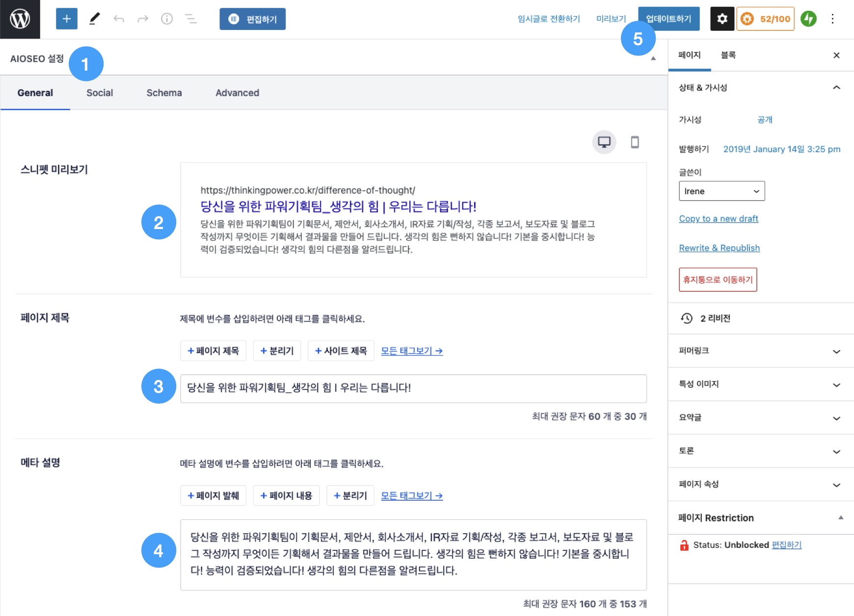Switch to the Social tab
Image resolution: width=854 pixels, height=616 pixels.
point(100,93)
